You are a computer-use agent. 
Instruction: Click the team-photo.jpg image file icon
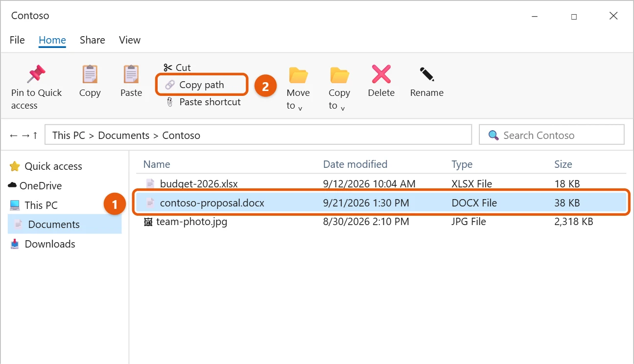pos(148,222)
